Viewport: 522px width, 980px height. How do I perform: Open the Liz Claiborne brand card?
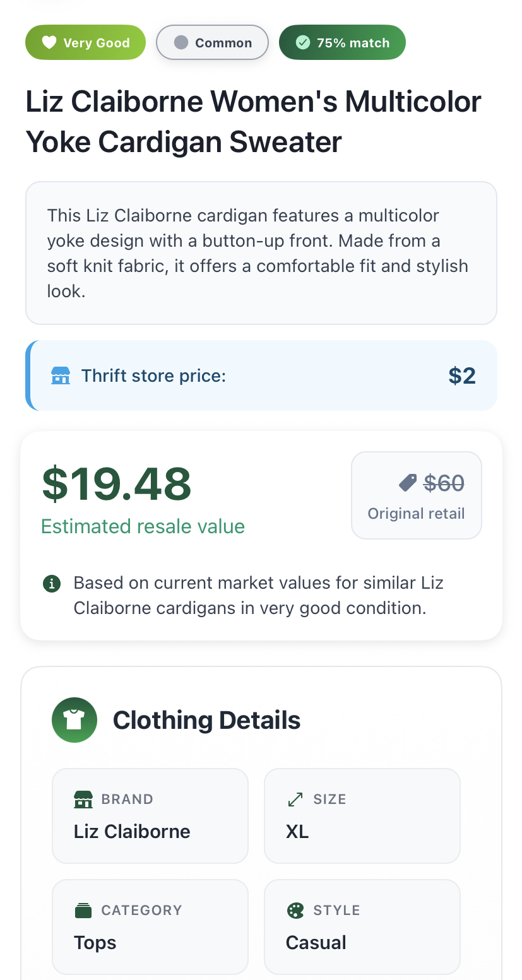[150, 816]
